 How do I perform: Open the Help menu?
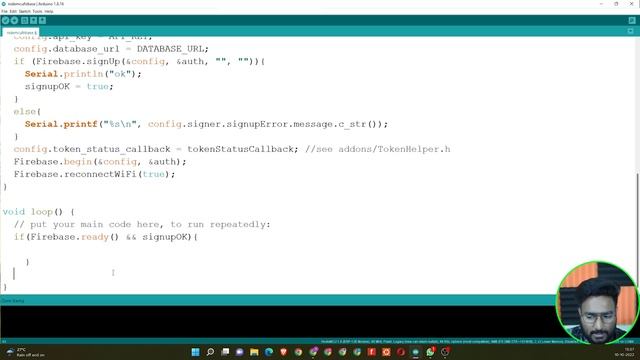[x=49, y=11]
